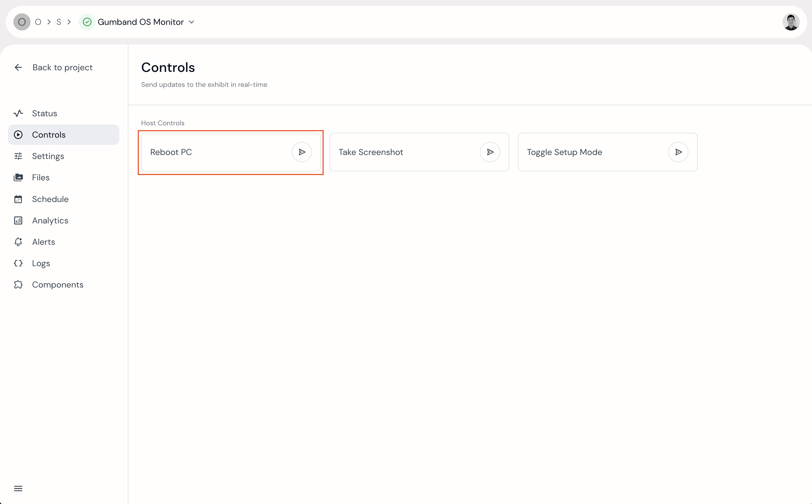Click the Components puzzle piece icon
This screenshot has height=504, width=812.
pos(18,285)
